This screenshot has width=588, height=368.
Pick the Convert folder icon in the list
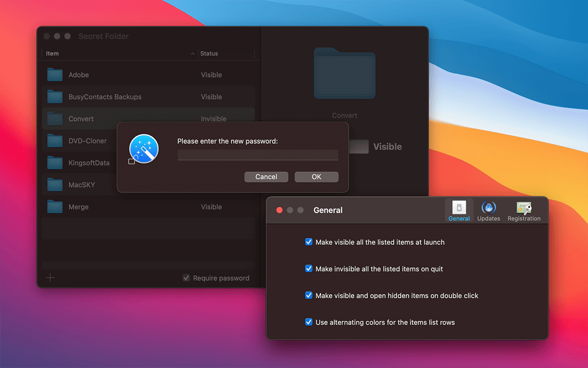[55, 119]
